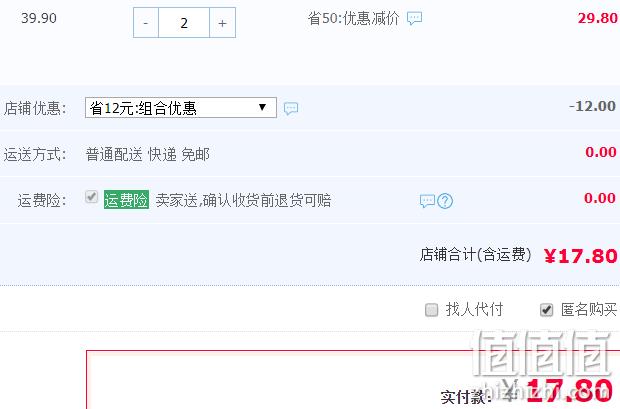Click the 省50:优惠减价 promotion text

(353, 18)
